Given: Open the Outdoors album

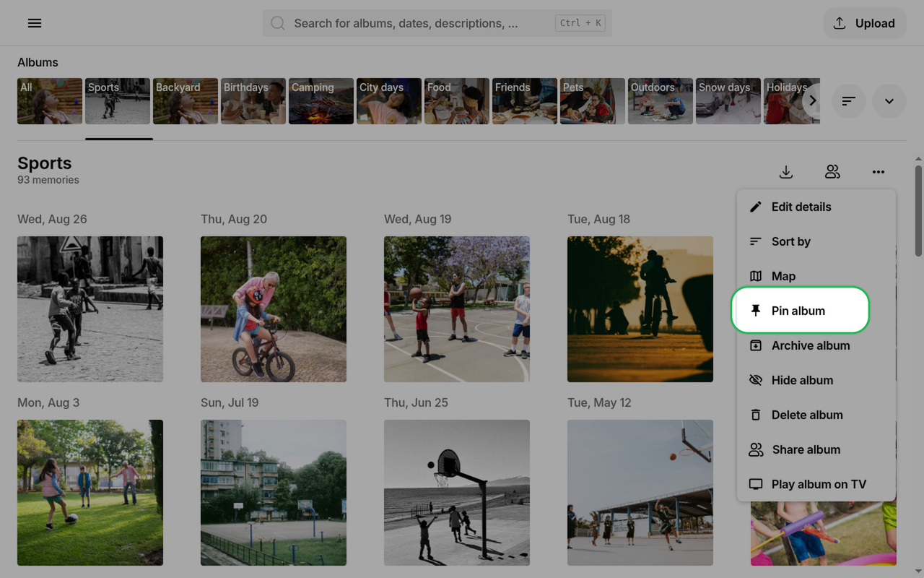Looking at the screenshot, I should pyautogui.click(x=661, y=101).
